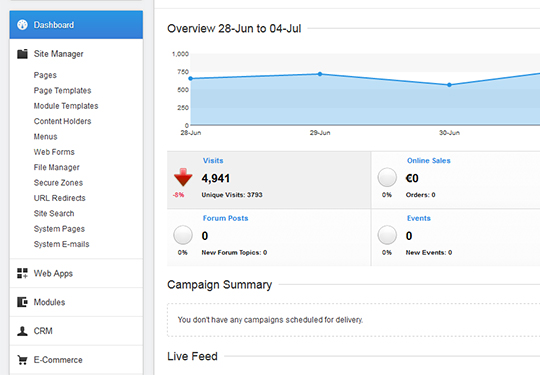Open the Visits report link

213,160
